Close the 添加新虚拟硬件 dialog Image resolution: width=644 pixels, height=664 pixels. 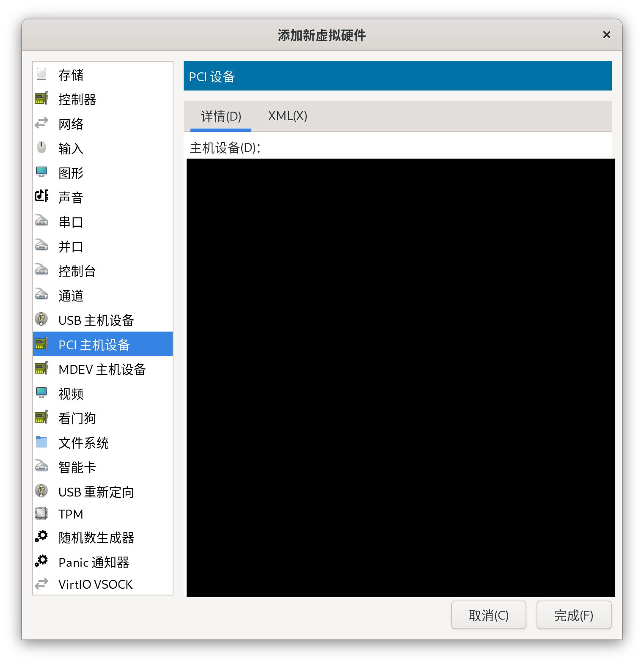606,35
